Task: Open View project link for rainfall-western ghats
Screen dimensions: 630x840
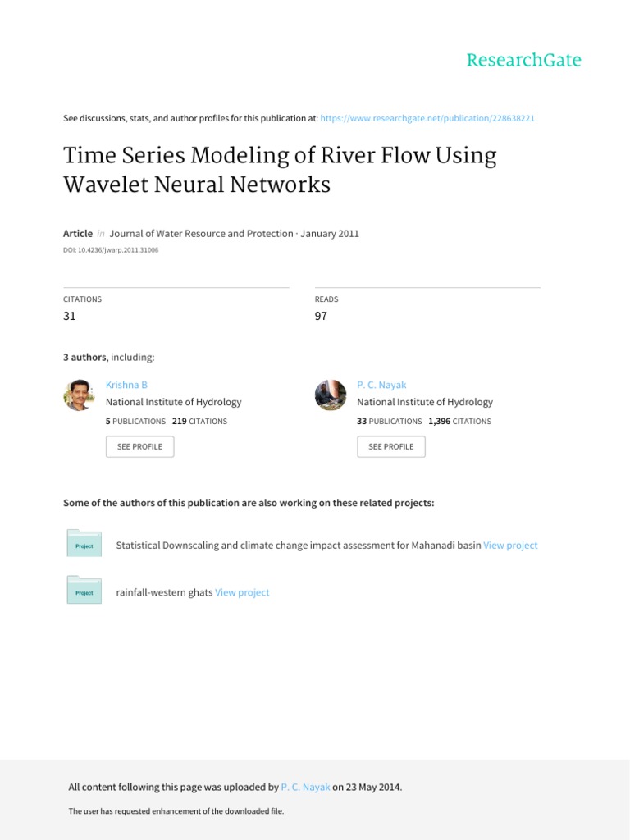Action: pos(242,592)
